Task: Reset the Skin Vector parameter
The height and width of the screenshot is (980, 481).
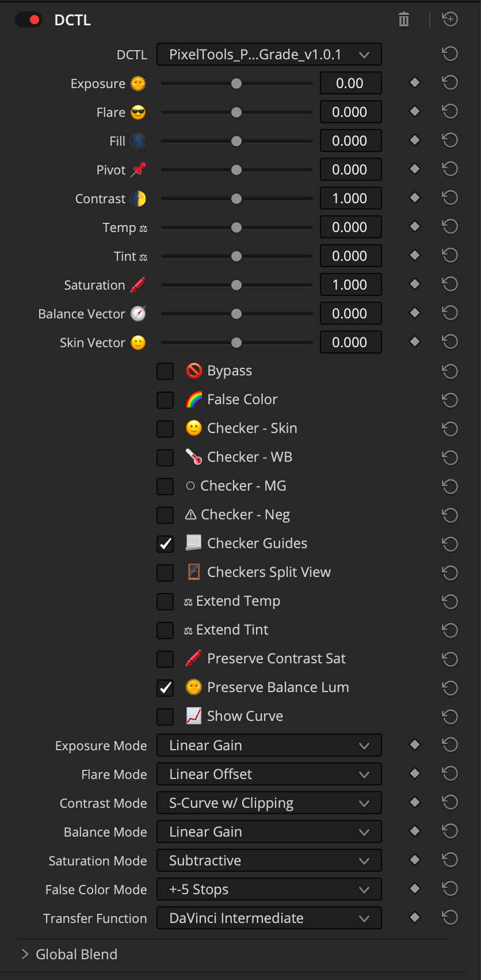Action: 450,342
